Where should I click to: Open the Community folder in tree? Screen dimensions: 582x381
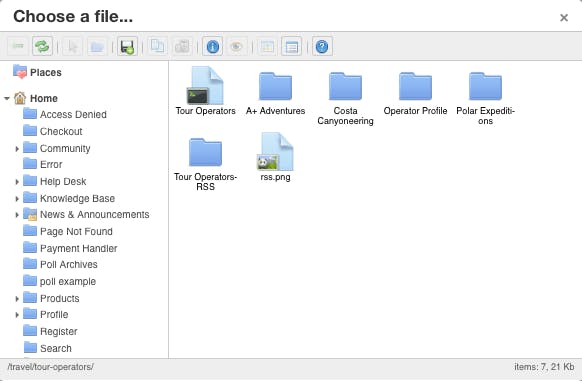click(56, 148)
